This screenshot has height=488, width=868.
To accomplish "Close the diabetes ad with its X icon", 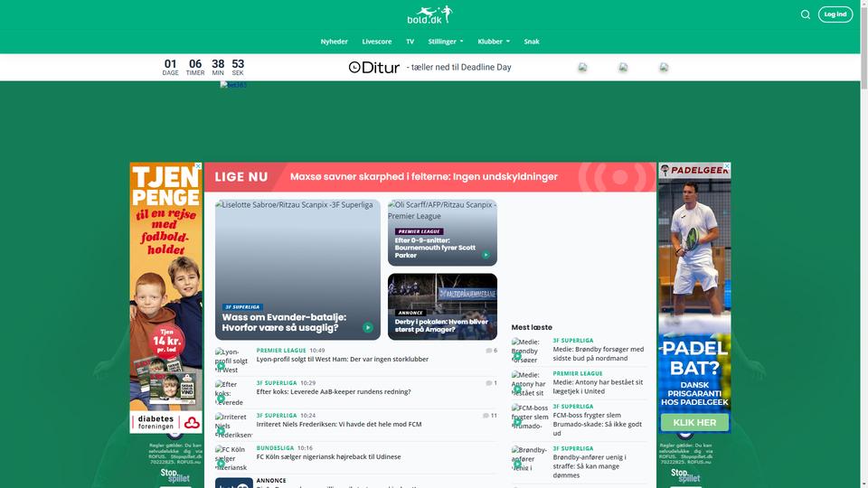I will tap(199, 166).
